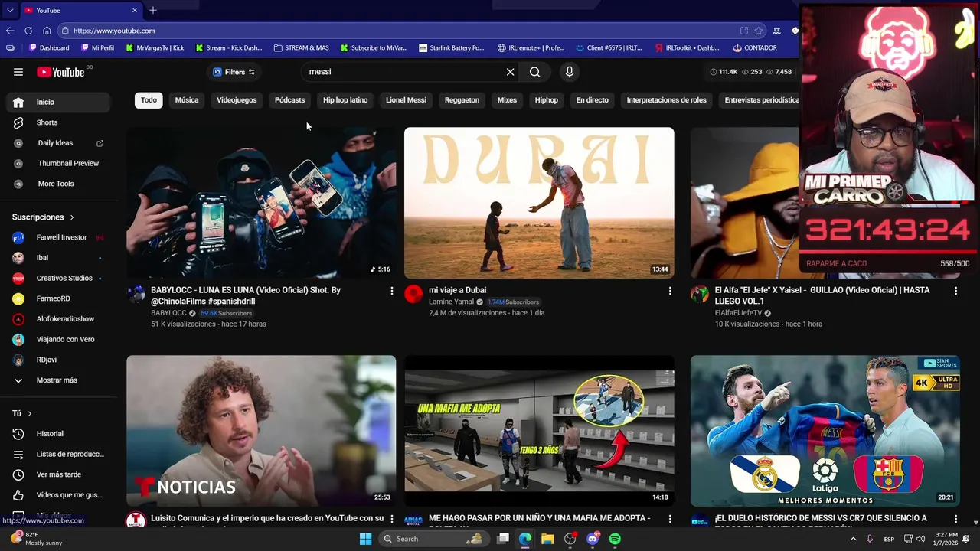Screen dimensions: 980x551
Task: Open the tab list dropdown arrow
Action: tap(9, 10)
